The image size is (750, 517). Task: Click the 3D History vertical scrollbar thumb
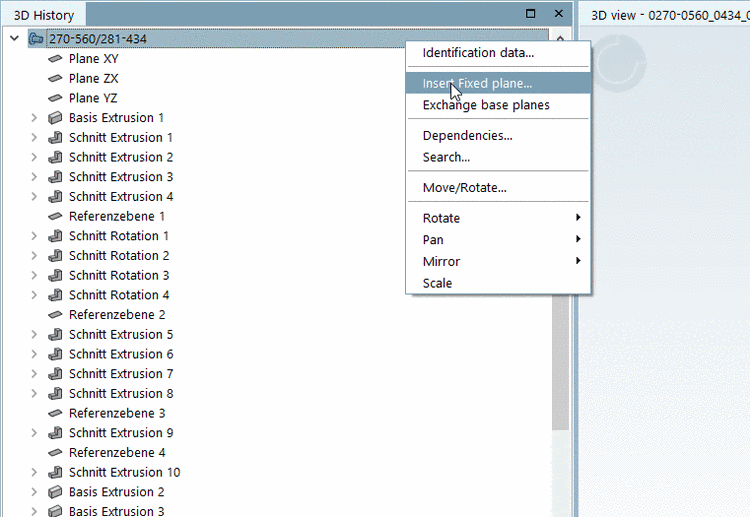(560, 361)
